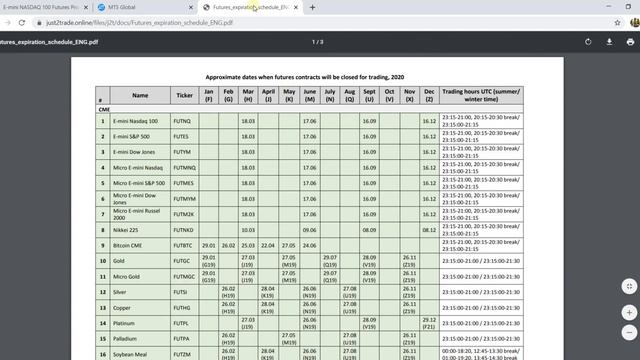Viewport: 640px width, 360px height.
Task: Click Bitcoin CME January date 29.01
Action: point(209,246)
